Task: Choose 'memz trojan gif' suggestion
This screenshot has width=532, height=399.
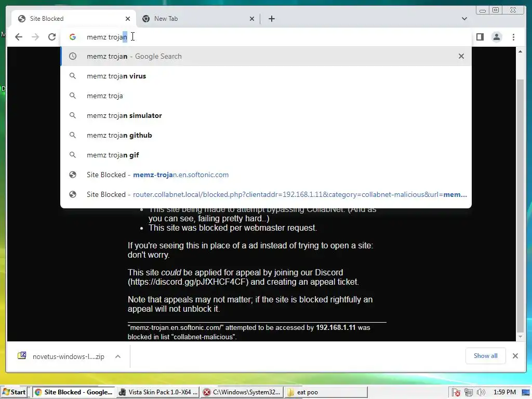Action: click(266, 155)
